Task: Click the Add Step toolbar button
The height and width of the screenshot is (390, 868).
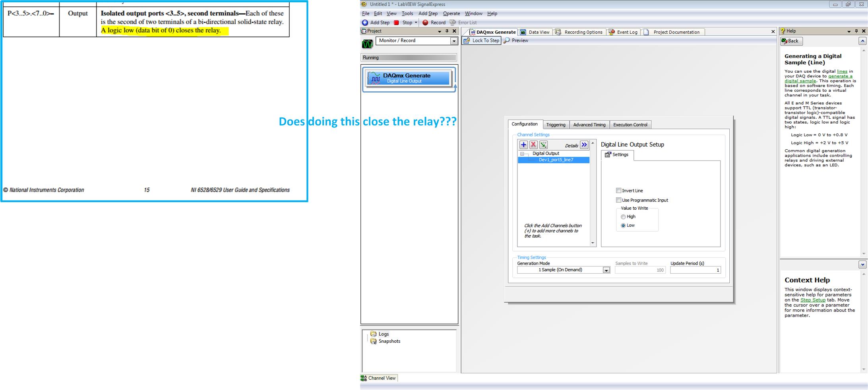Action: tap(376, 23)
